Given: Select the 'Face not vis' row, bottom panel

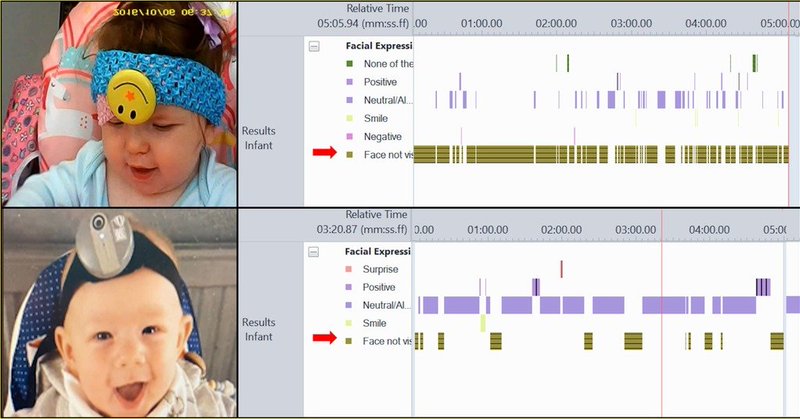Looking at the screenshot, I should coord(387,341).
